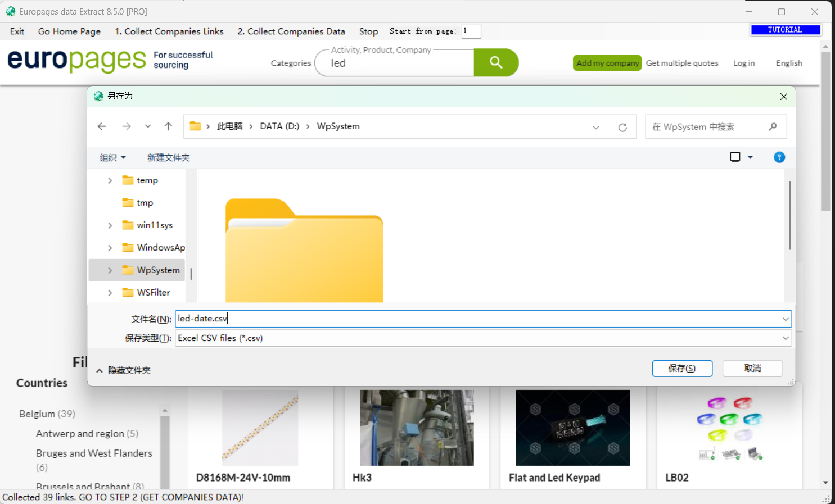This screenshot has width=835, height=504.
Task: Collapse folders with 隐藏文件夹 toggle
Action: 123,370
